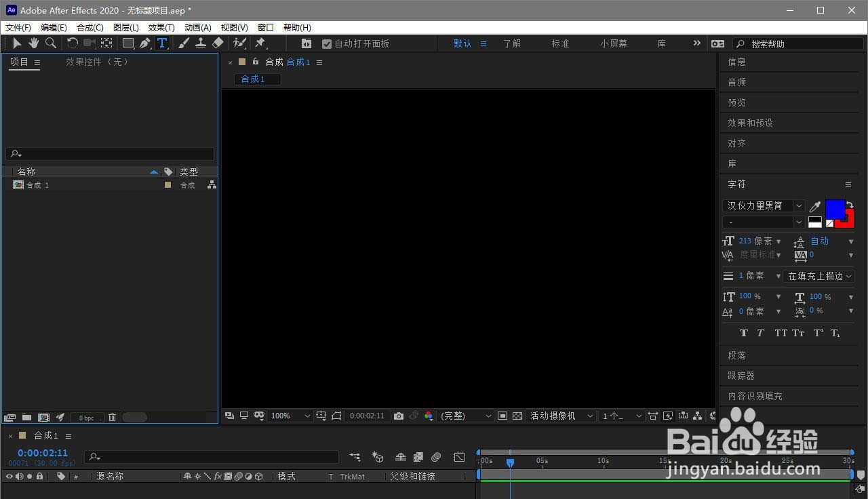Toggle Small Caps text style
Screen dimensions: 868x499
798,333
